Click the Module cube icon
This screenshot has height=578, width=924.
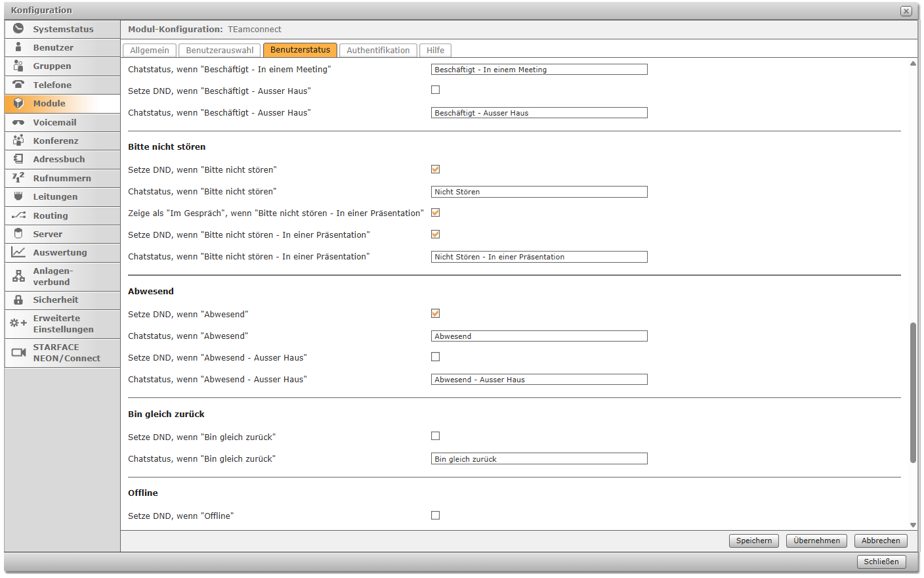coord(18,103)
